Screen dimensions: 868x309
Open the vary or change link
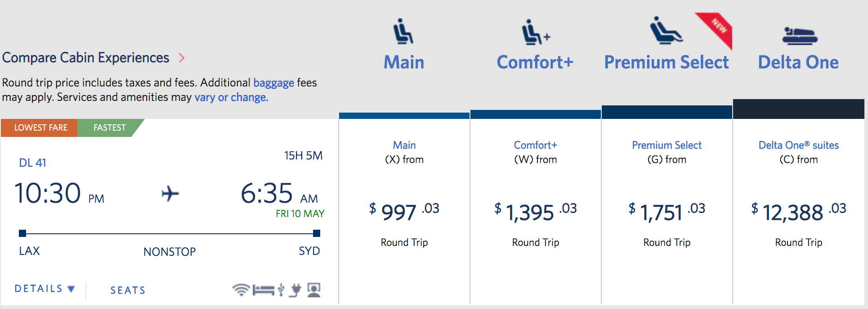click(231, 97)
